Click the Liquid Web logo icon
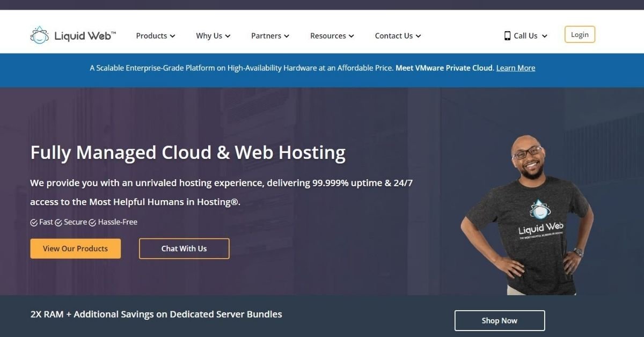This screenshot has width=644, height=337. (x=39, y=35)
